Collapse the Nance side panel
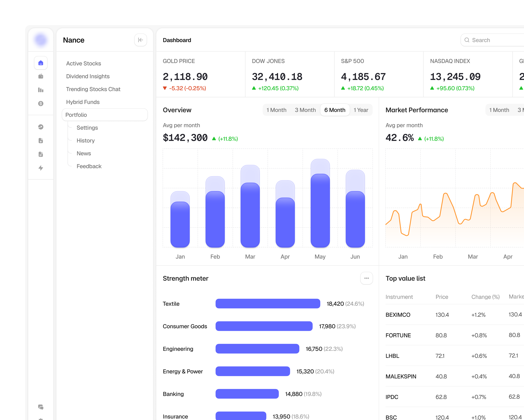The height and width of the screenshot is (420, 524). tap(141, 40)
